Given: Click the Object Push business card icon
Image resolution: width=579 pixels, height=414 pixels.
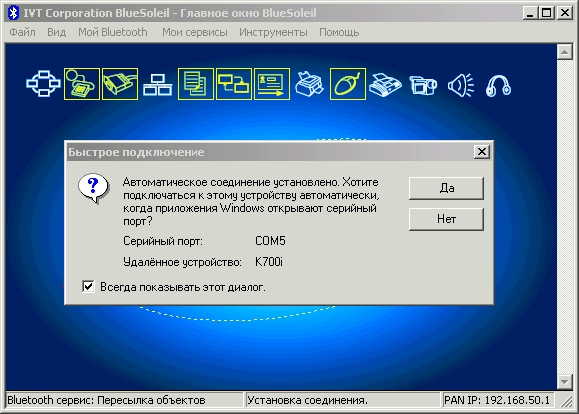Looking at the screenshot, I should pos(272,84).
